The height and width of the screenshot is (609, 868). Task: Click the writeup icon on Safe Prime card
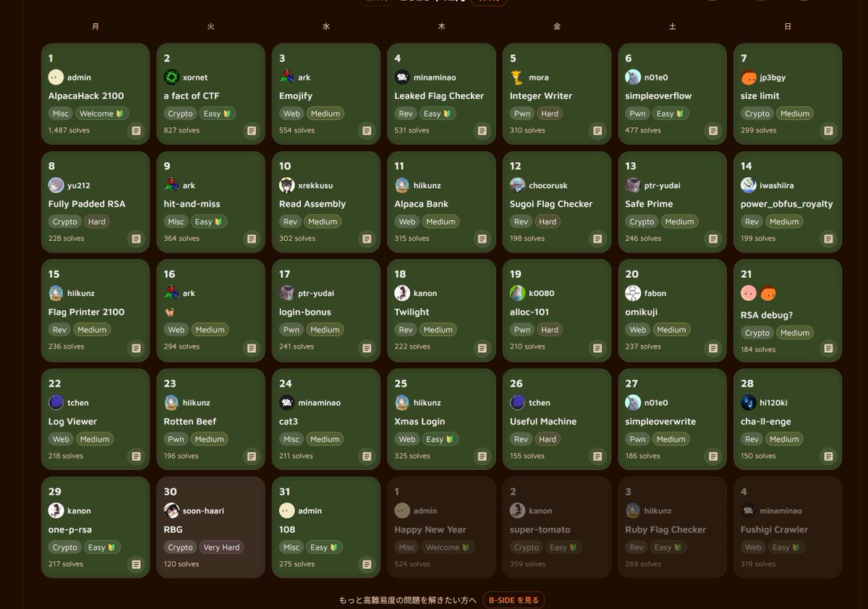point(712,239)
